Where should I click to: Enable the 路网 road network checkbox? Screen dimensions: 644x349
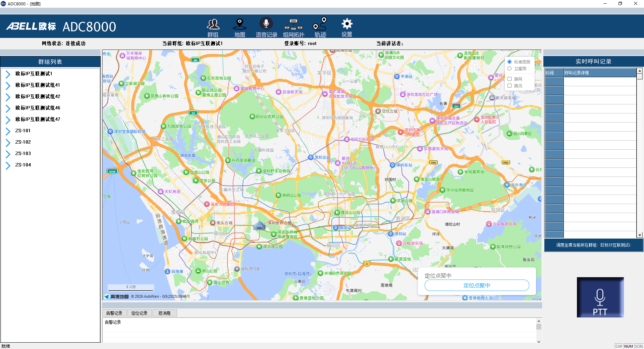coord(509,79)
